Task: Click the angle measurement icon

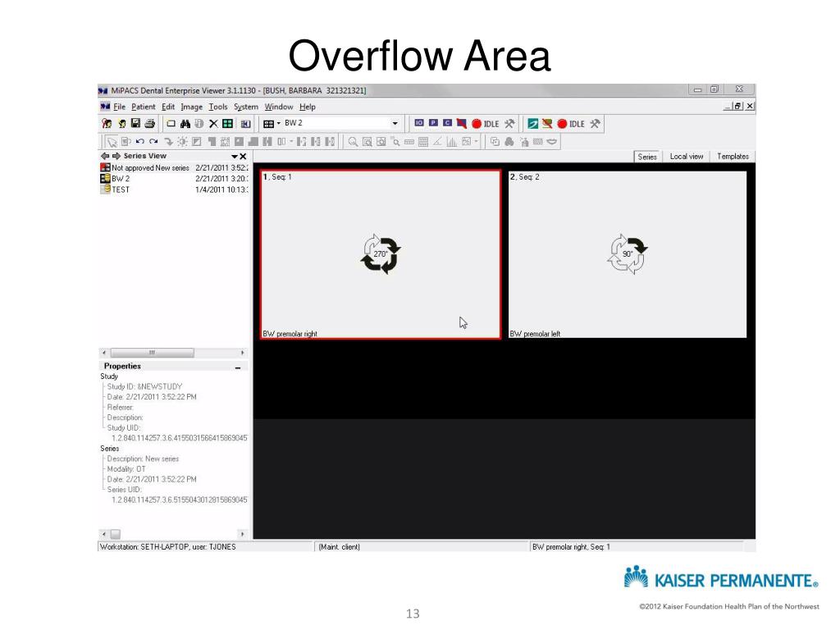Action: pos(438,141)
